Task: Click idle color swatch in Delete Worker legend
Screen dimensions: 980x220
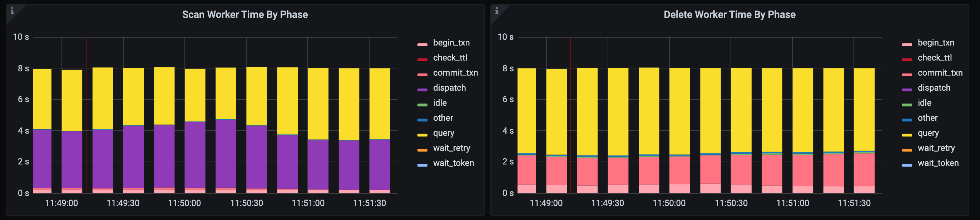Action: pyautogui.click(x=907, y=105)
